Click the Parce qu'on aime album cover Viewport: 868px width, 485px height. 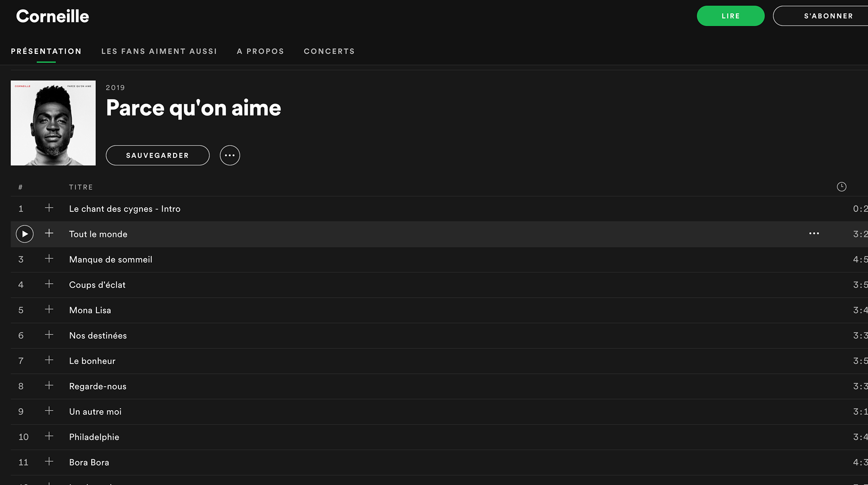pyautogui.click(x=53, y=123)
